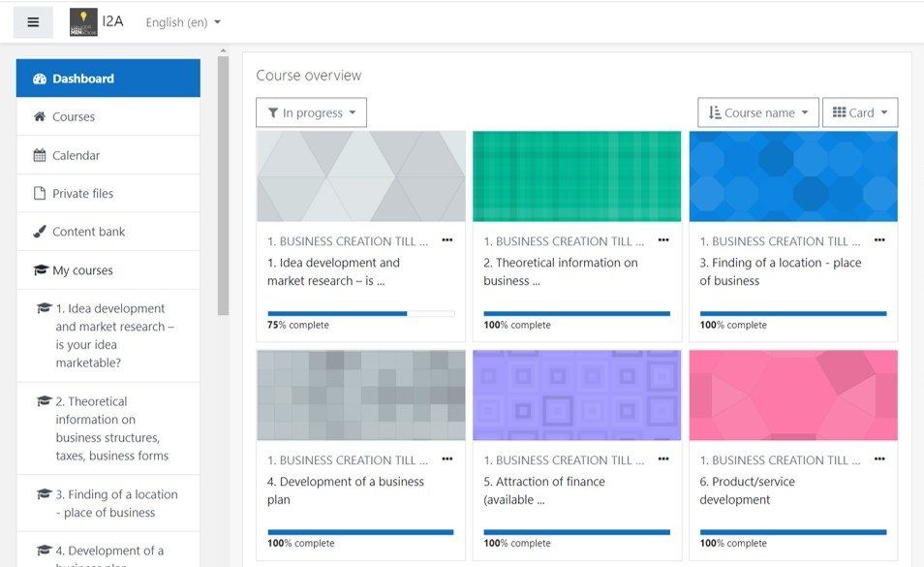Open options menu for Finding of a location card
This screenshot has width=924, height=567.
click(x=879, y=240)
